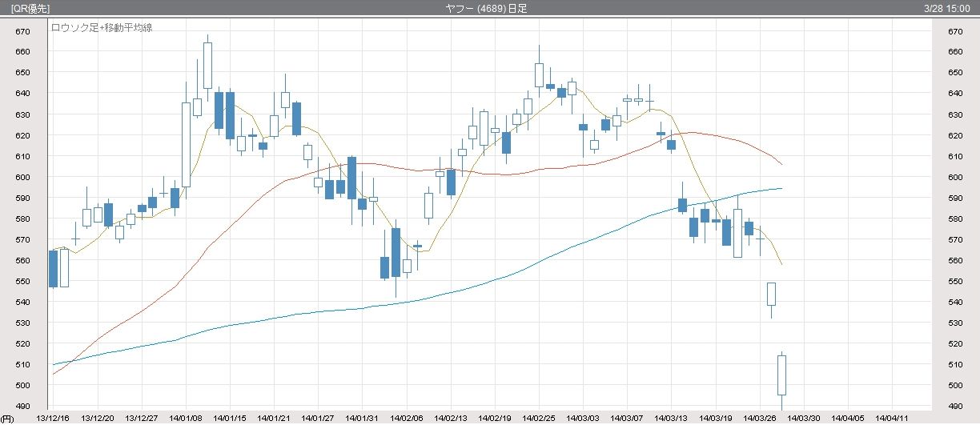Click the right end of blue moving average
The height and width of the screenshot is (425, 980).
(781, 188)
